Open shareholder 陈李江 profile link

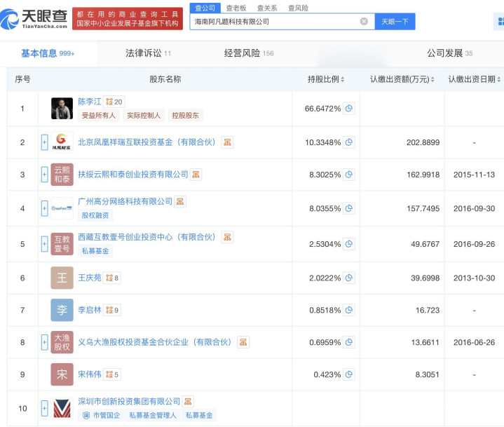90,101
